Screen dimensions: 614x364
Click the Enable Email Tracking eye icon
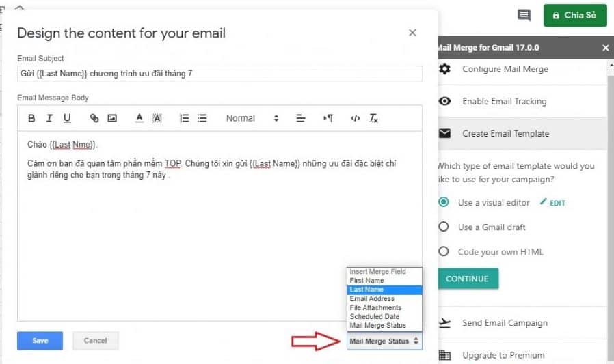click(444, 101)
